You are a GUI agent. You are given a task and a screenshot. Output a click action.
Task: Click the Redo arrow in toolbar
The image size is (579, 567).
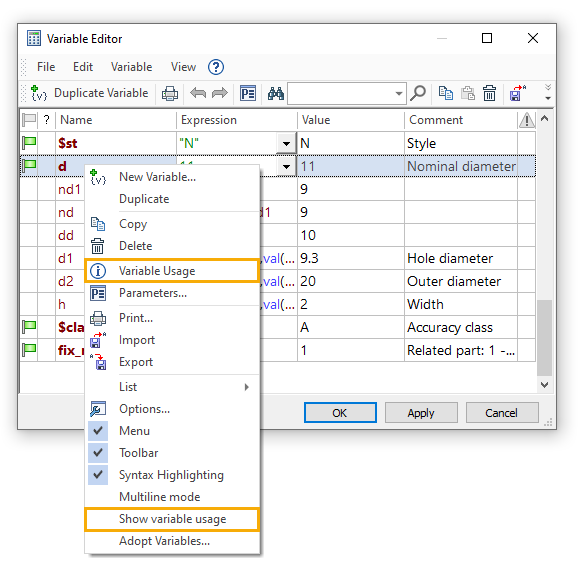pyautogui.click(x=220, y=93)
